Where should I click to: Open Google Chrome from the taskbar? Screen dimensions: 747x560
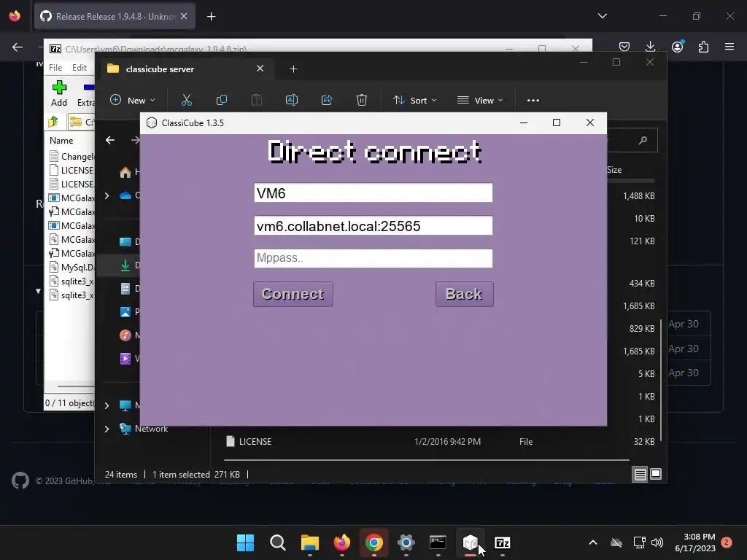pos(374,542)
